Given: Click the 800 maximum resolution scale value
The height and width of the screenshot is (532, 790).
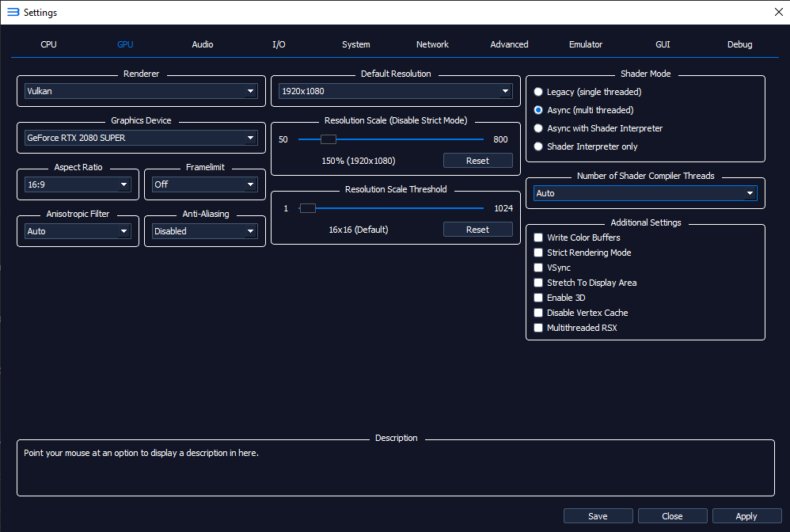Looking at the screenshot, I should point(500,139).
